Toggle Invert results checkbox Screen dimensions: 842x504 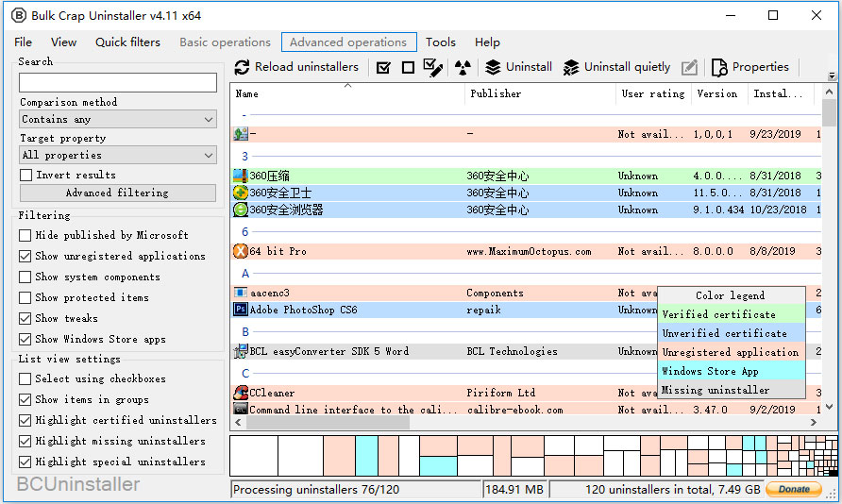pos(25,175)
